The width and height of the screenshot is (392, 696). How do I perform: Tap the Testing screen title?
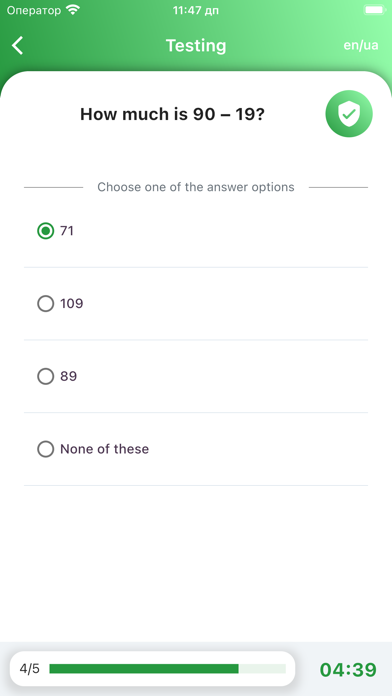pos(196,45)
